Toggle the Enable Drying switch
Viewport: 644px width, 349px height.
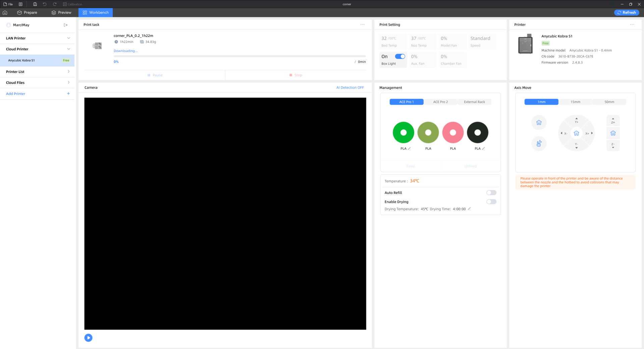pyautogui.click(x=491, y=202)
